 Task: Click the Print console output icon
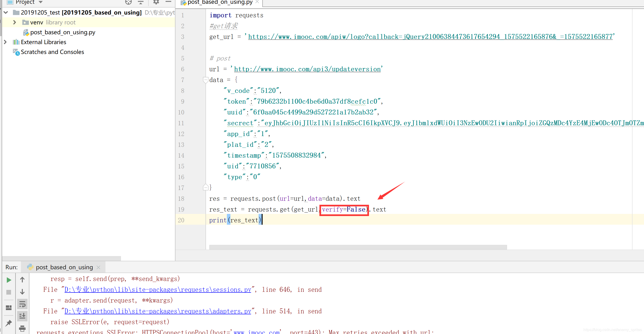coord(22,329)
